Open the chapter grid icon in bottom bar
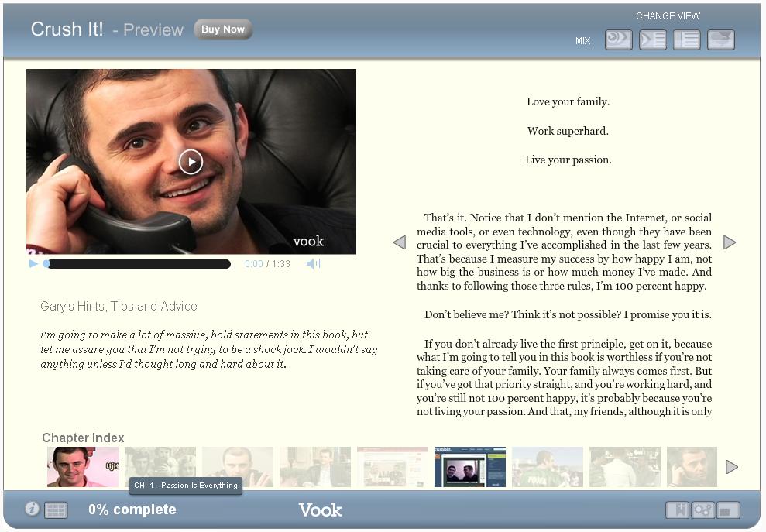The height and width of the screenshot is (532, 766). pos(56,510)
